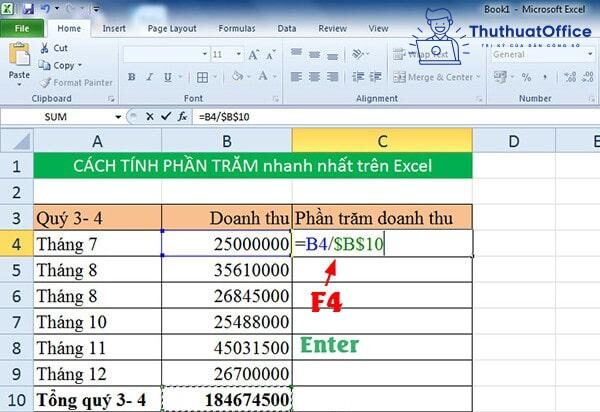Switch to the Data tab
Image resolution: width=600 pixels, height=412 pixels.
point(287,29)
